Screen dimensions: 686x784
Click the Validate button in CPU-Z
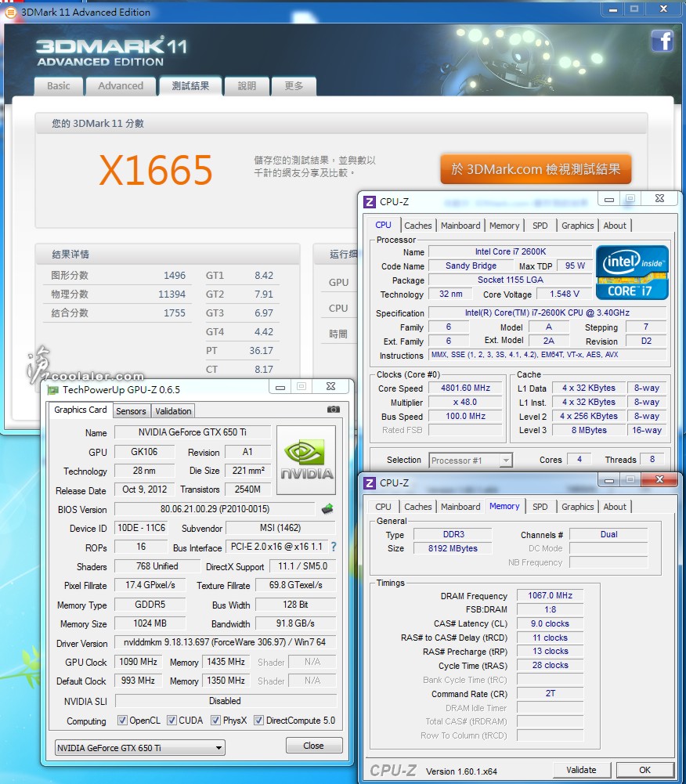(582, 770)
